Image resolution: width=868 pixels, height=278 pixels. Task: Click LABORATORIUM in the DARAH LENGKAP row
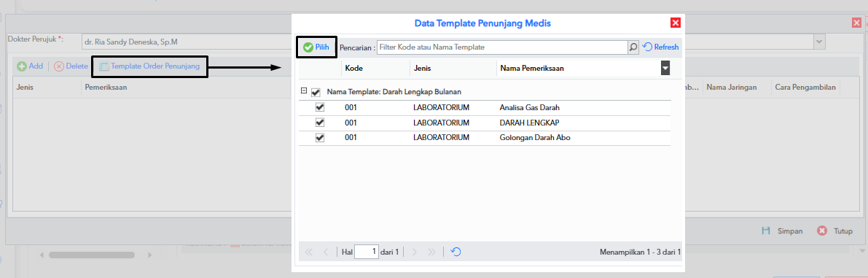(x=441, y=123)
